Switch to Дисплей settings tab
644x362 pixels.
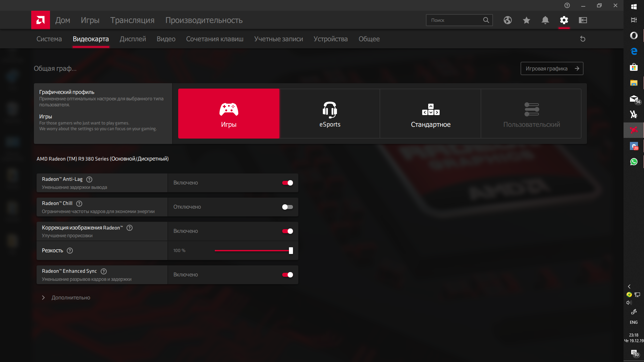pyautogui.click(x=133, y=39)
